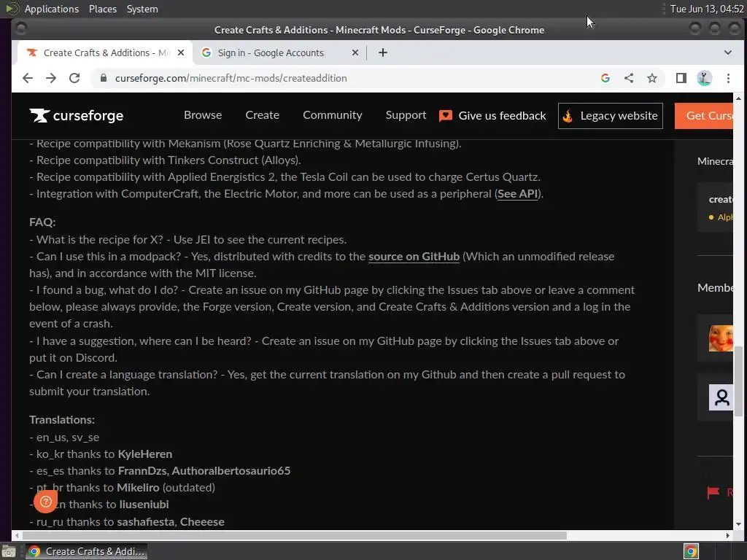747x560 pixels.
Task: Bookmark this page with the star
Action: (652, 78)
